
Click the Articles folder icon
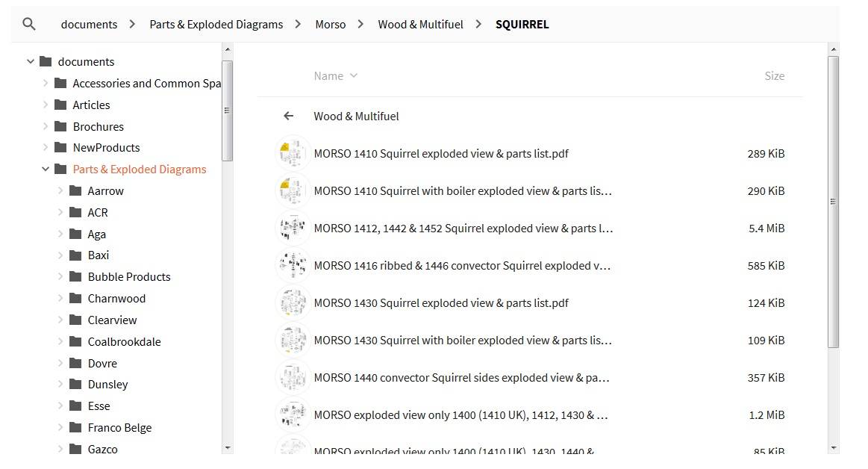pos(60,104)
